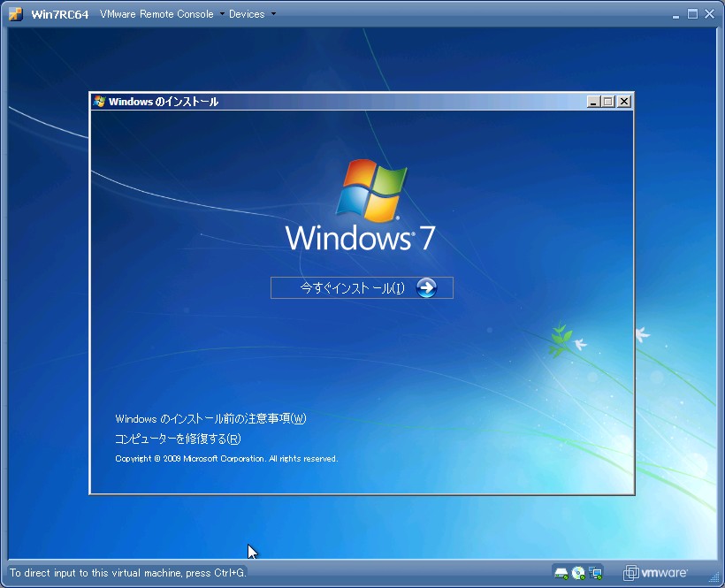Viewport: 725px width, 588px height.
Task: Maximize the VMware Remote Console window
Action: pyautogui.click(x=692, y=14)
